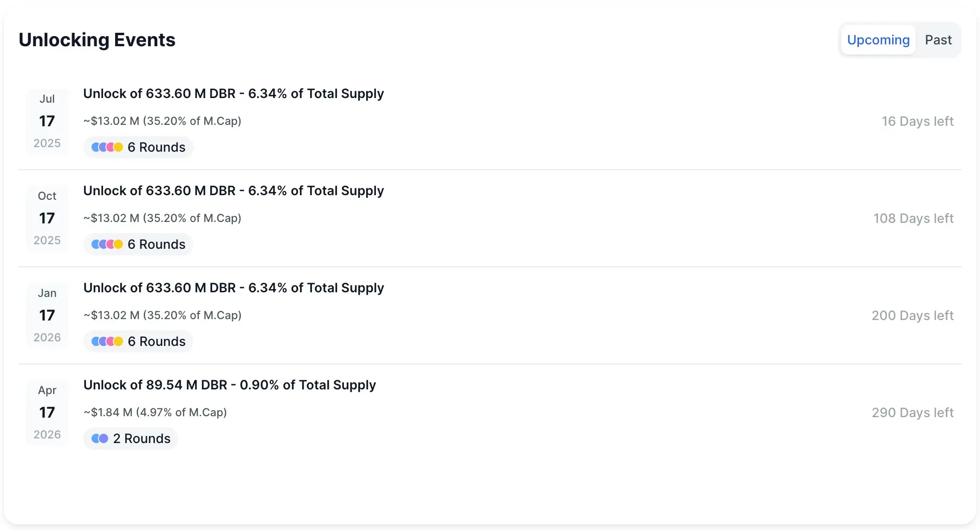Switch to the Upcoming tab
Viewport: 980px width, 530px height.
(878, 40)
